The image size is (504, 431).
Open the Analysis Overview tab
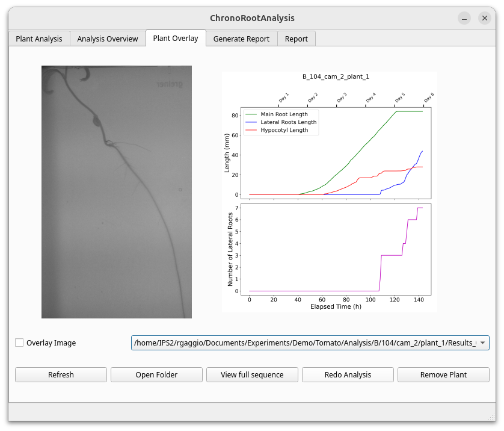[x=108, y=39]
